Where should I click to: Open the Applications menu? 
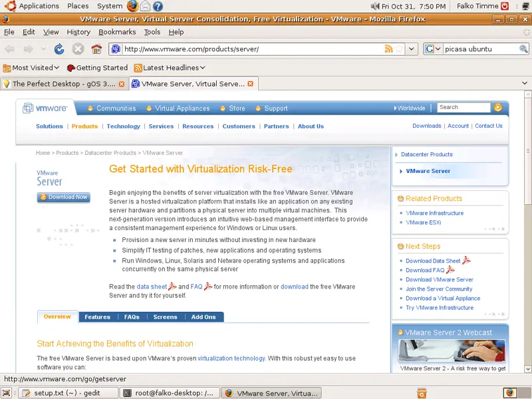[39, 6]
